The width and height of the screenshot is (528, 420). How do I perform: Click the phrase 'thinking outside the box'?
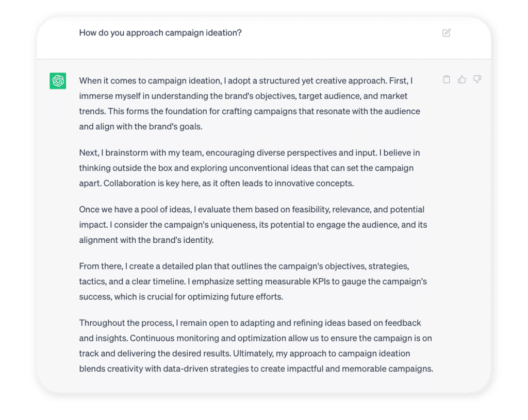point(126,168)
